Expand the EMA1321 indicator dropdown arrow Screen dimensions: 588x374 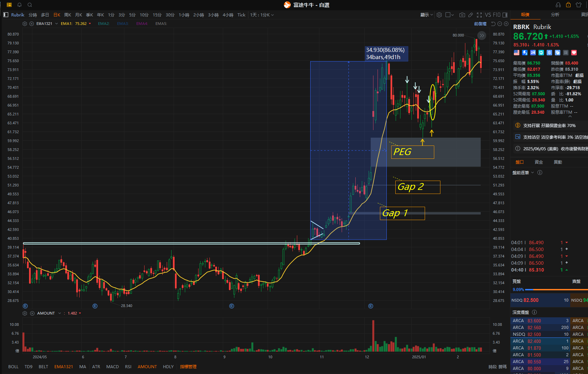[x=56, y=24]
